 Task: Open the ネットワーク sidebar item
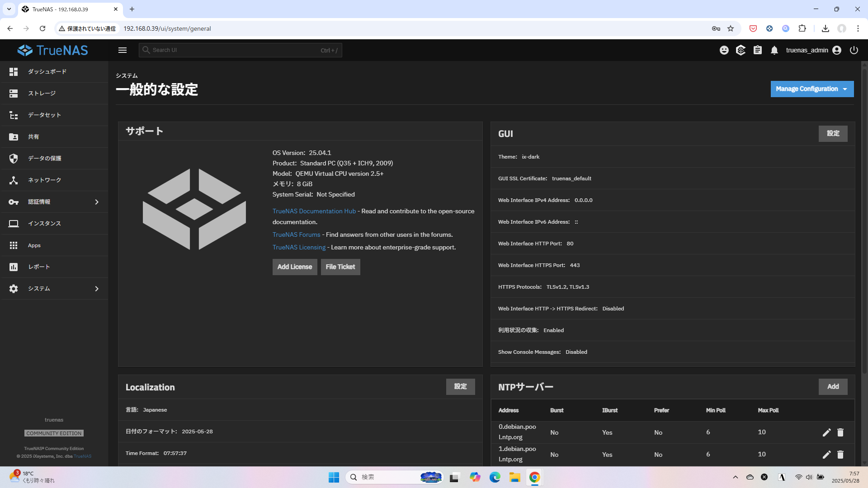click(x=54, y=180)
